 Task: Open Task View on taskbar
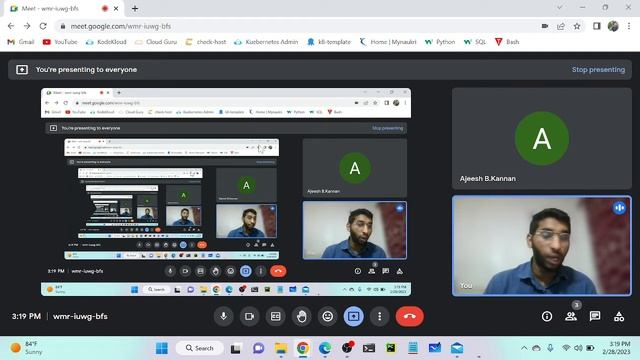pyautogui.click(x=236, y=348)
